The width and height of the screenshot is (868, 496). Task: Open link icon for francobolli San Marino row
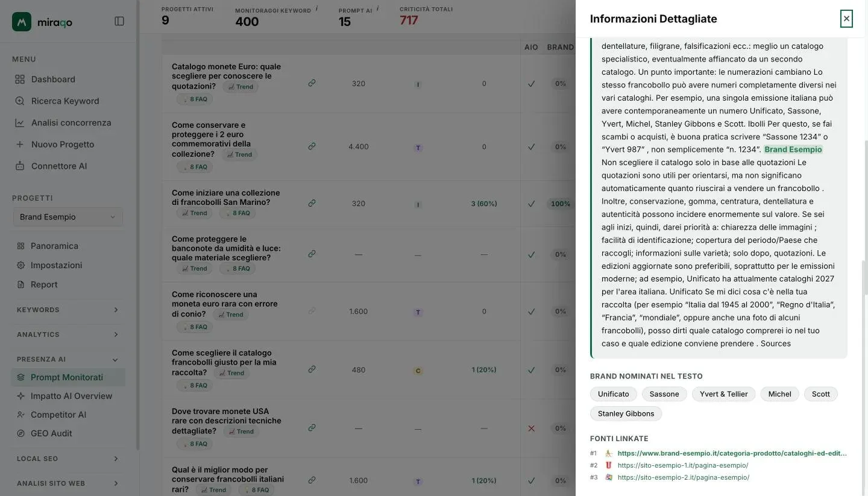(312, 203)
